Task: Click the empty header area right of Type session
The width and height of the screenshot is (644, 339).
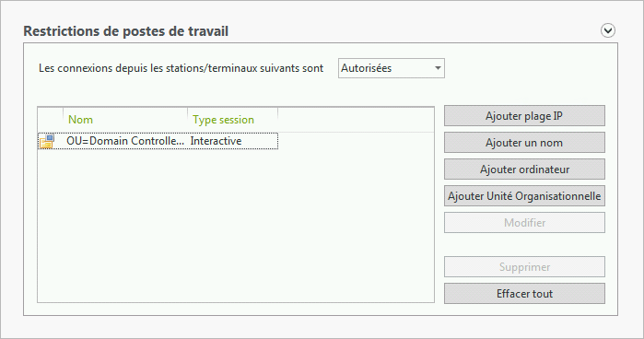Action: 356,120
